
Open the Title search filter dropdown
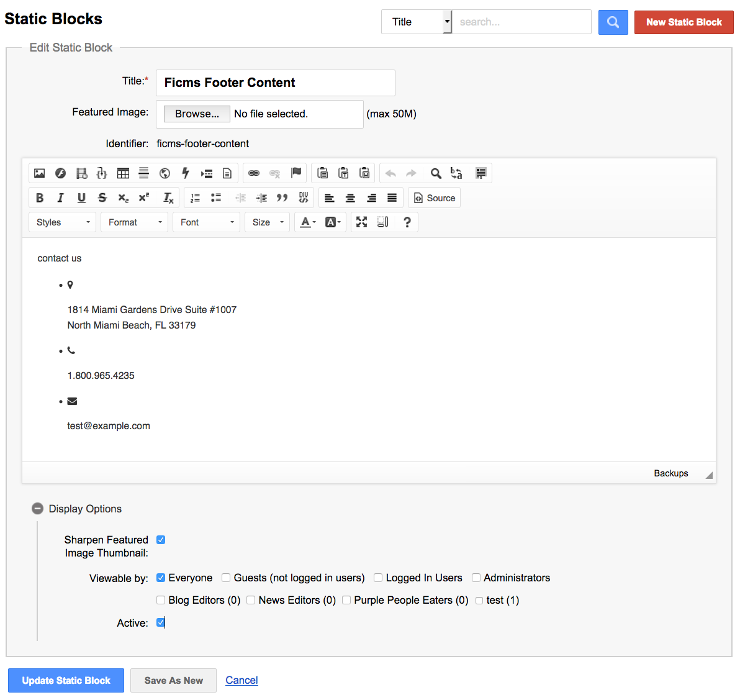[x=417, y=22]
